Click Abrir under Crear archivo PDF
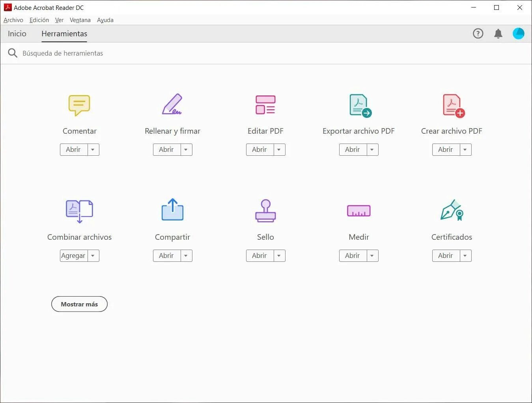 click(x=446, y=150)
